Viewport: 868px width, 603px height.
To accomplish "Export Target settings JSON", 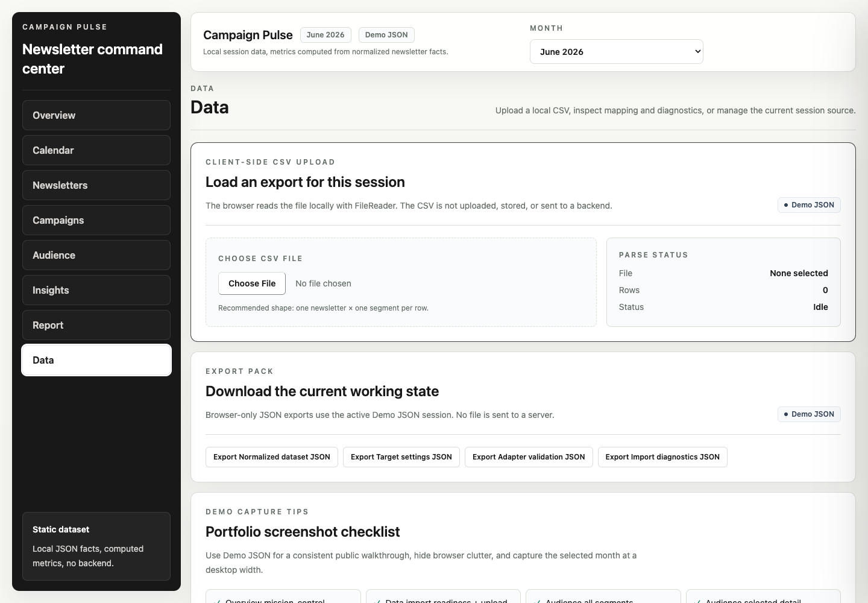I will click(401, 457).
